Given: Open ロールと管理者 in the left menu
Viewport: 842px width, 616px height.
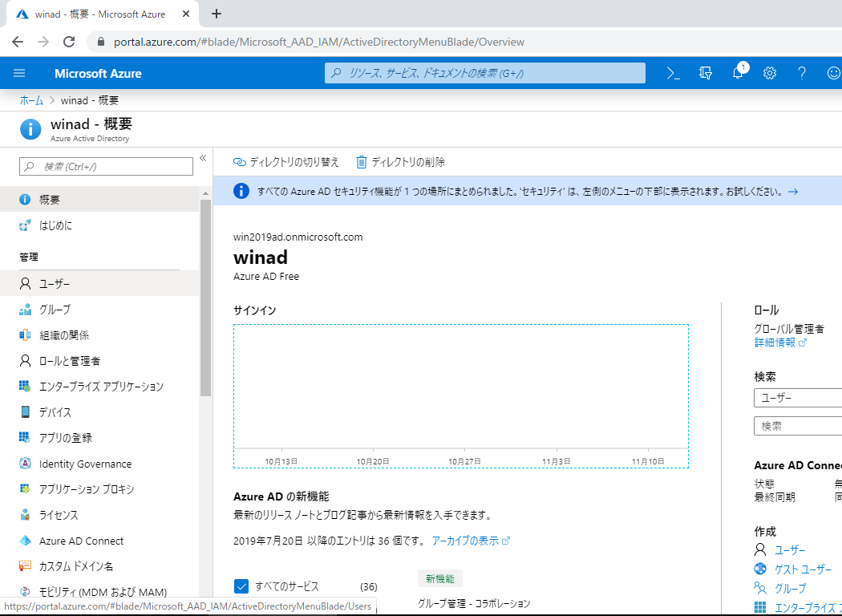Looking at the screenshot, I should tap(99, 360).
